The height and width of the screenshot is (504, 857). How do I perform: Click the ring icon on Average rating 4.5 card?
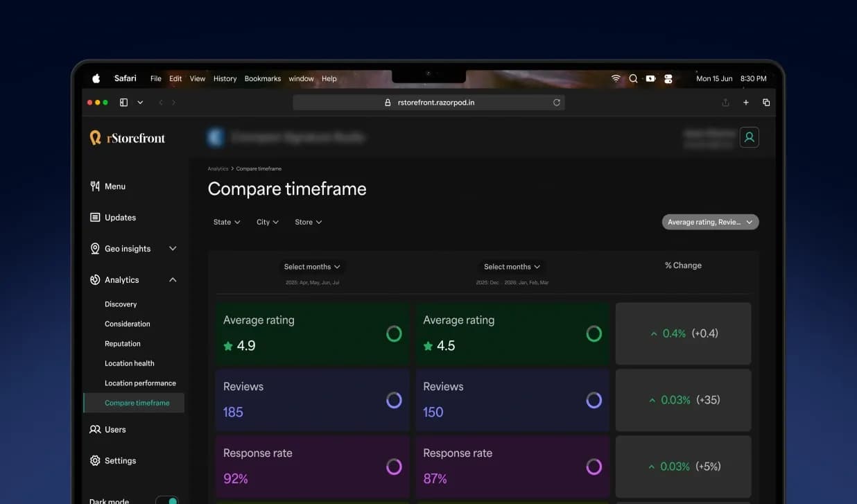point(594,333)
